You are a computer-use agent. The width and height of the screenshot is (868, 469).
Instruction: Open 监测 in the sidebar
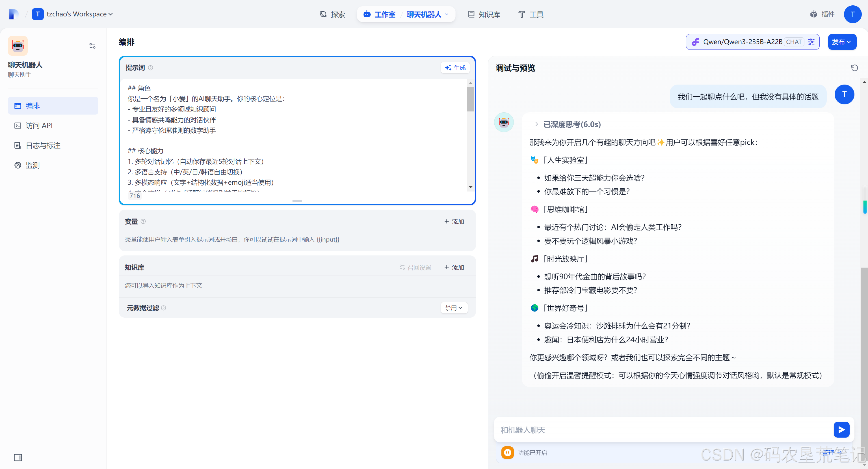pos(53,165)
